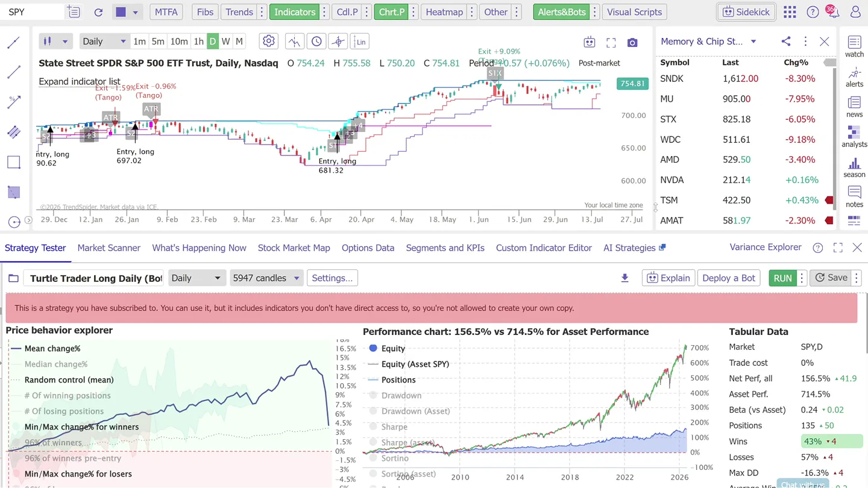Click the Explain button
Viewport: 868px width, 488px height.
668,278
